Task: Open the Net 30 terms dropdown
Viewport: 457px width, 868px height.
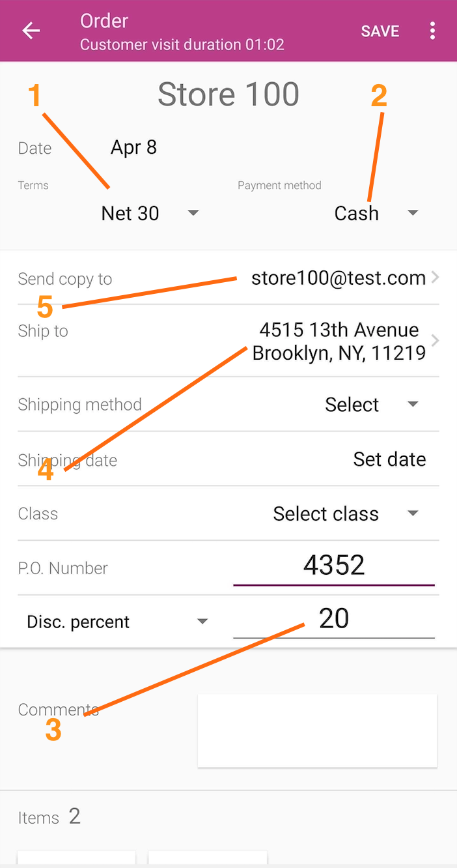Action: pos(150,213)
